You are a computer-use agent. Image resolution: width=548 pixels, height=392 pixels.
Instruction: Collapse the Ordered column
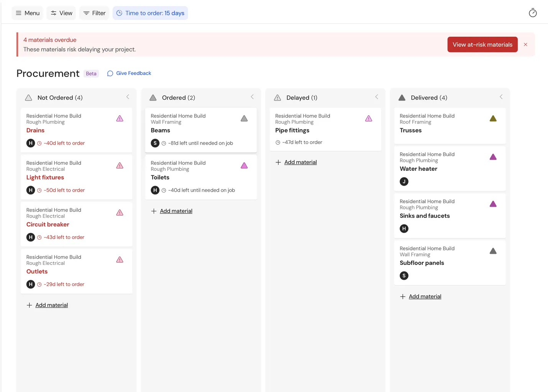tap(252, 97)
